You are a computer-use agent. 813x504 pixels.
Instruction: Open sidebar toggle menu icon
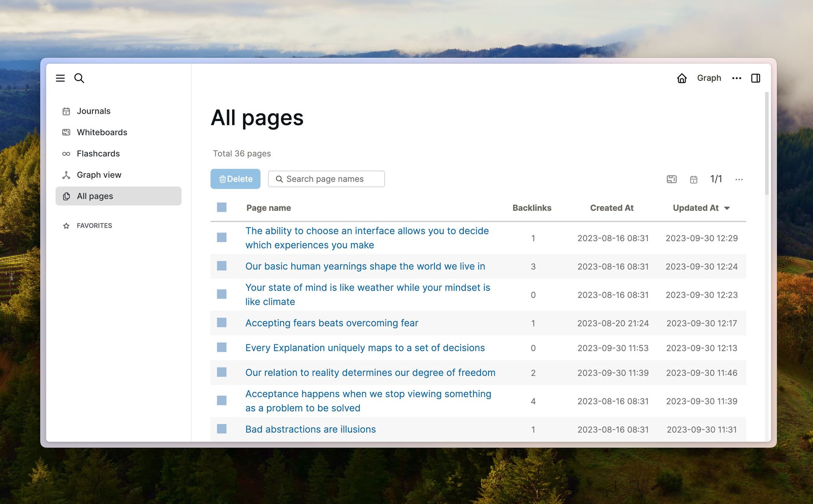(x=61, y=77)
